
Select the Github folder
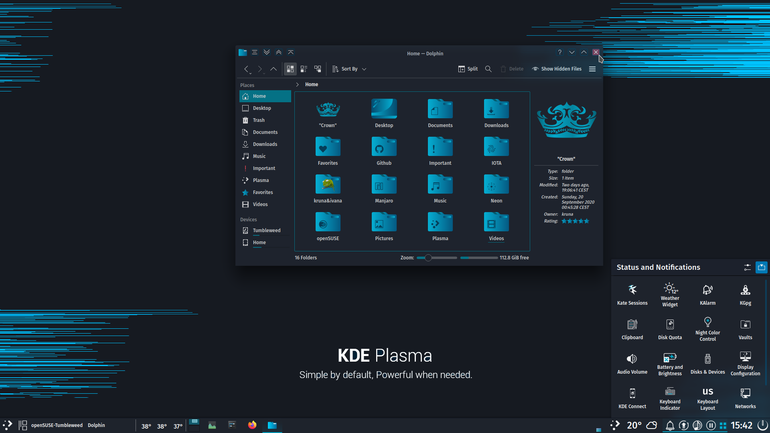pos(384,151)
